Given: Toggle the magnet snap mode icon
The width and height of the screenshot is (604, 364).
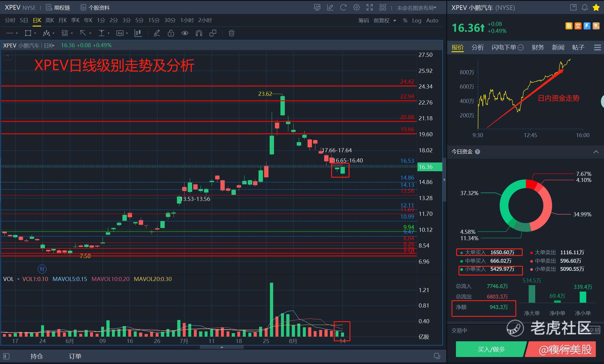Looking at the screenshot, I should click(199, 33).
